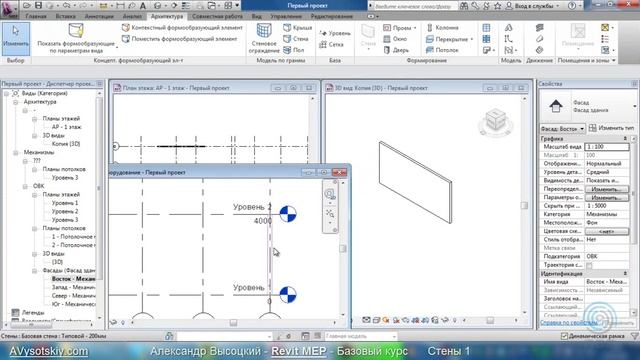Screen dimensions: 640x360
Task: Select АР - 1 этаж plan in browser
Action: [66, 127]
